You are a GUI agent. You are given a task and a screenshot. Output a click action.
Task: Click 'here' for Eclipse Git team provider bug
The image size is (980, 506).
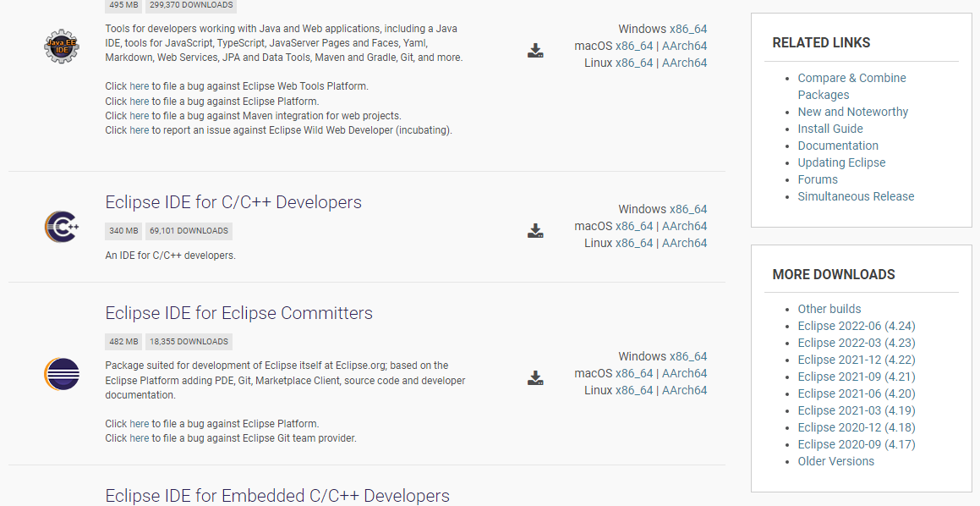[140, 437]
